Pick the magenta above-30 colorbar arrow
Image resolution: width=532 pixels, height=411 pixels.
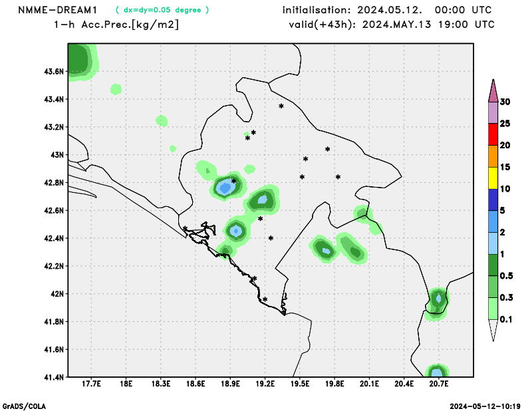[x=493, y=91]
